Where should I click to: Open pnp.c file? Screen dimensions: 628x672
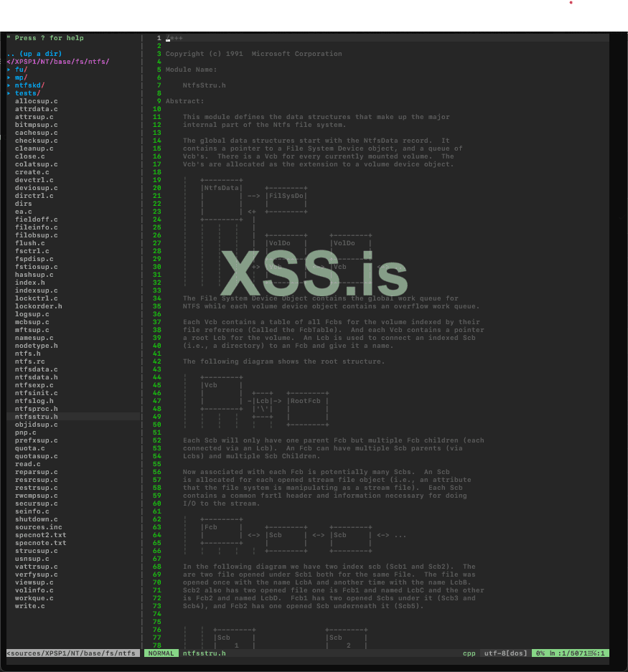point(26,432)
